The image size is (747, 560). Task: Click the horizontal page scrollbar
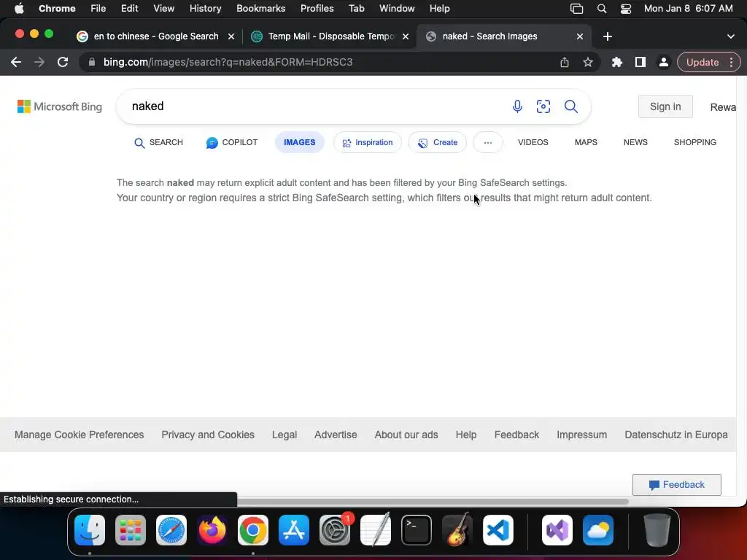click(433, 502)
